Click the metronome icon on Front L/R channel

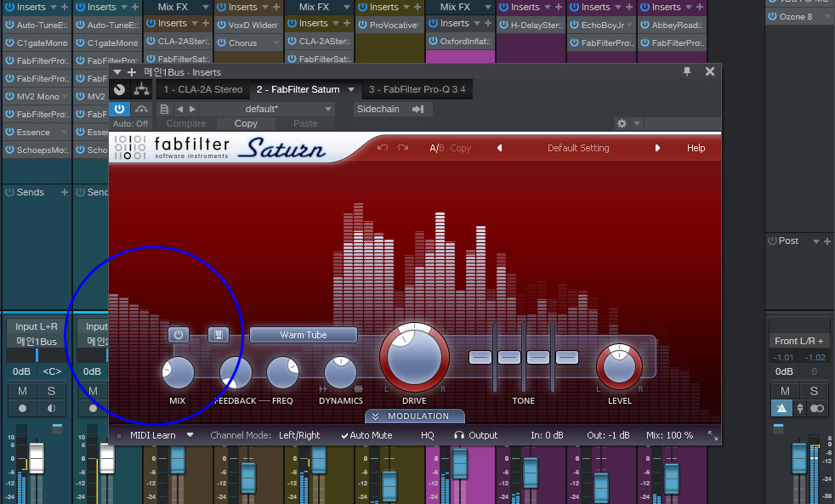pyautogui.click(x=781, y=409)
